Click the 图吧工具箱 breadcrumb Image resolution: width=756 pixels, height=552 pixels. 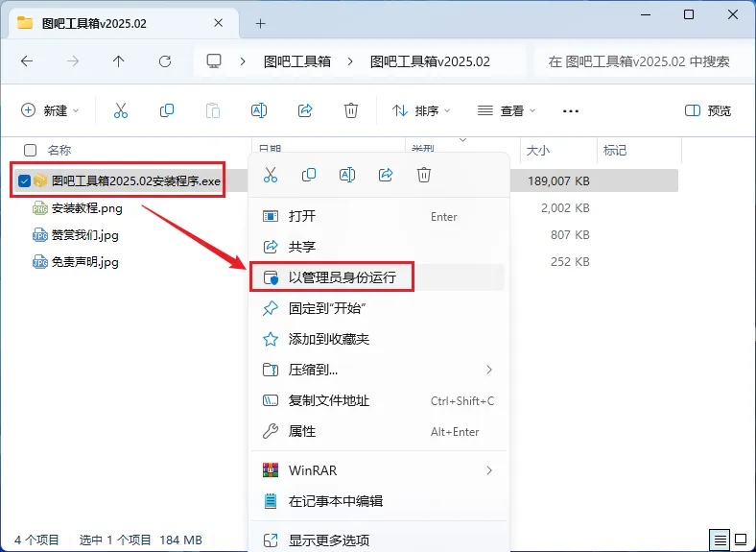297,61
